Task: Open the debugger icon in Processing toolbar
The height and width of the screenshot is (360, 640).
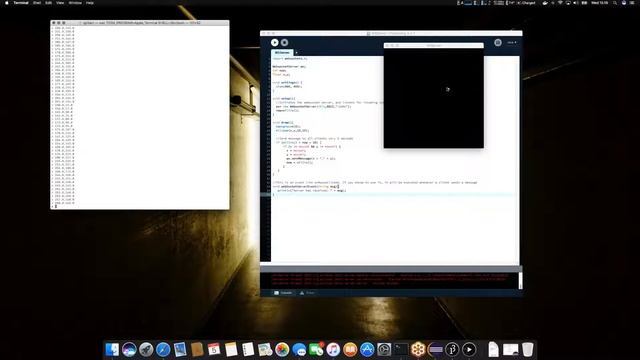Action: [498, 42]
